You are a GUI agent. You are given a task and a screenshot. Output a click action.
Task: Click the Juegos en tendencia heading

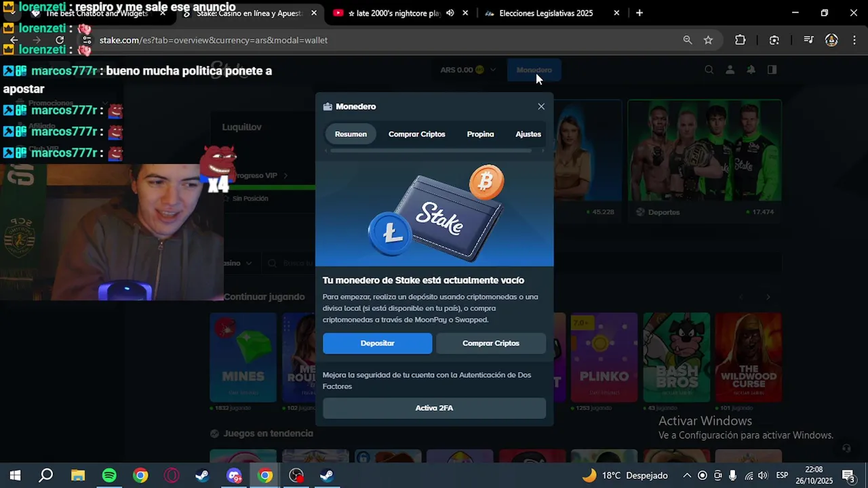click(x=269, y=434)
